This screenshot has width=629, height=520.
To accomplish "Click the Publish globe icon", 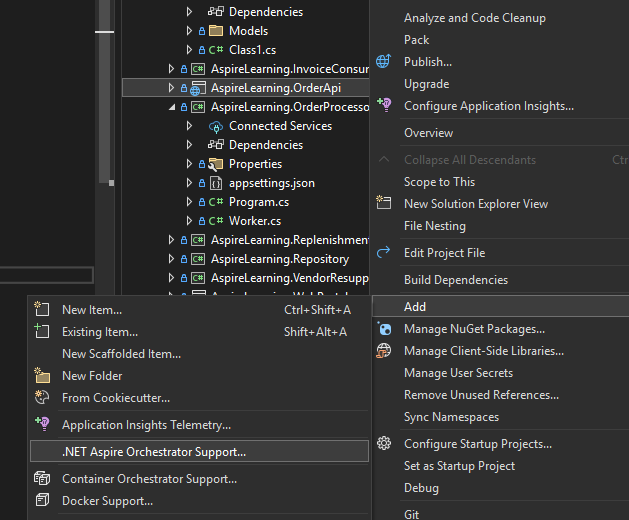I will click(383, 61).
